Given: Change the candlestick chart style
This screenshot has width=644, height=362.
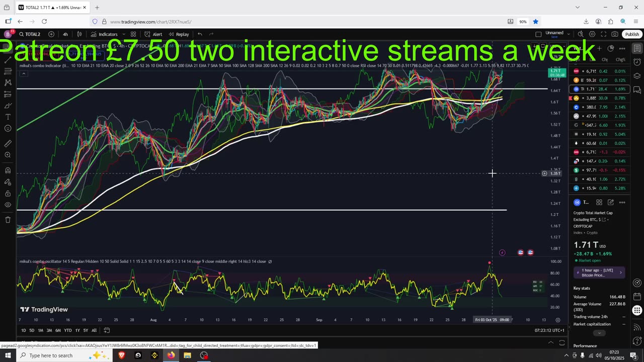Looking at the screenshot, I should coord(79,34).
